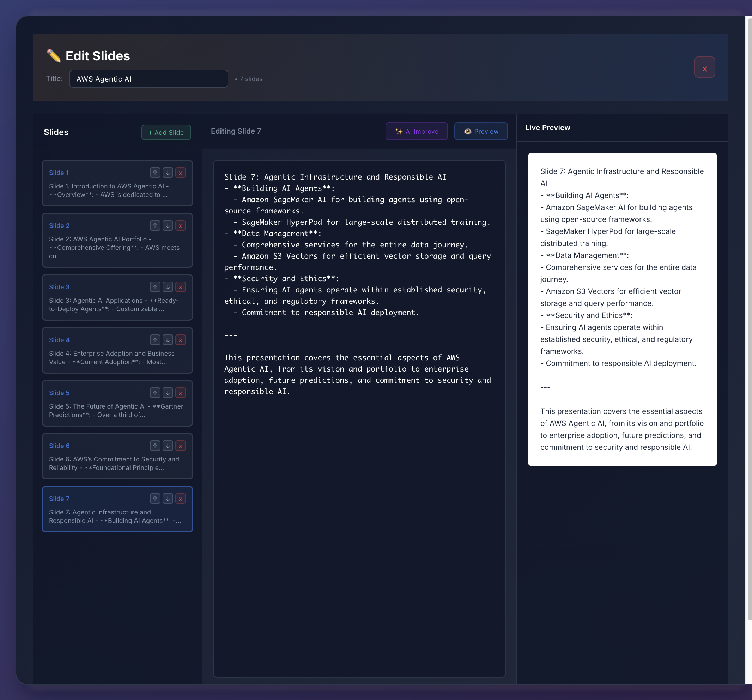Click inside the Slide 7 text editor
Image resolution: width=752 pixels, height=700 pixels.
click(359, 492)
